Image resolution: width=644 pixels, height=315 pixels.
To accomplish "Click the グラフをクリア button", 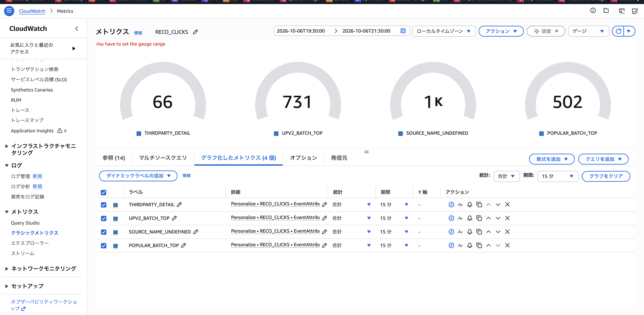I will [606, 176].
